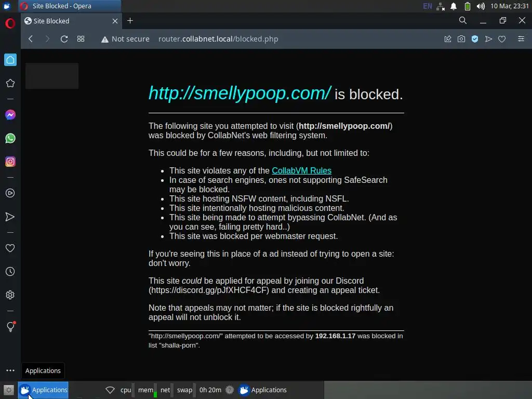Open the ad blocker shield icon
Screen dimensions: 532x399
tap(475, 39)
